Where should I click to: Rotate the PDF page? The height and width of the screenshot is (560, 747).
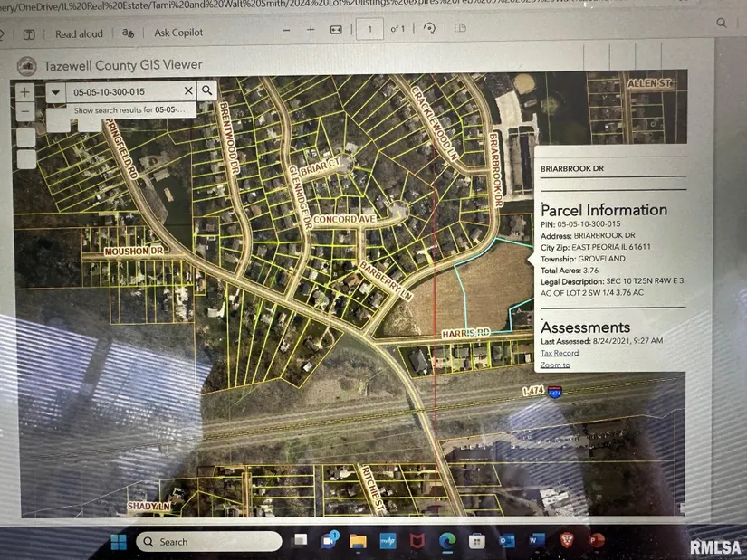point(430,29)
